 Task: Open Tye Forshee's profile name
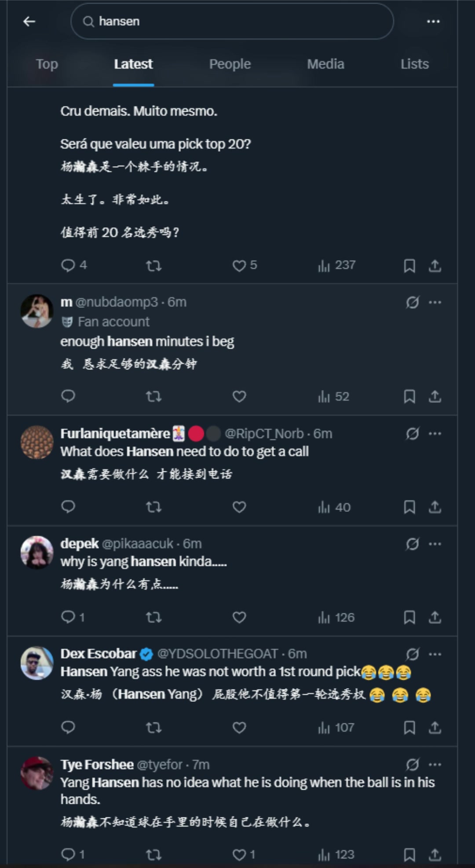click(97, 765)
